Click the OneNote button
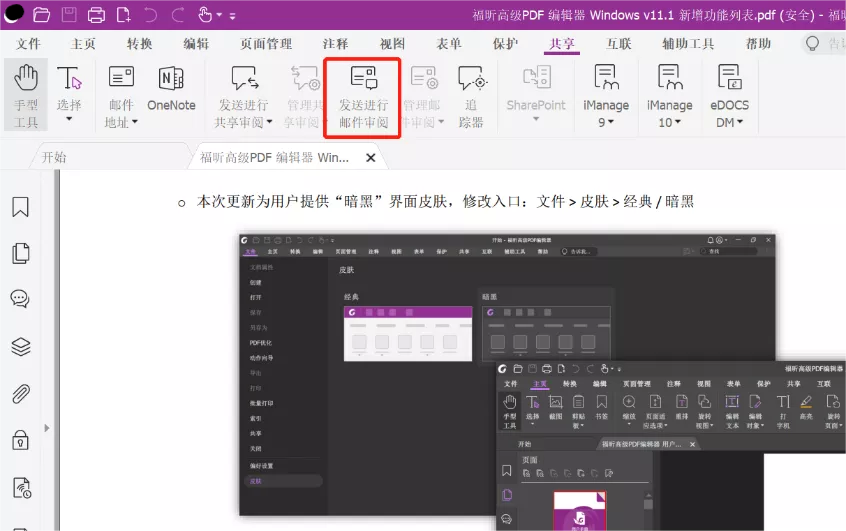This screenshot has height=531, width=846. 171,88
